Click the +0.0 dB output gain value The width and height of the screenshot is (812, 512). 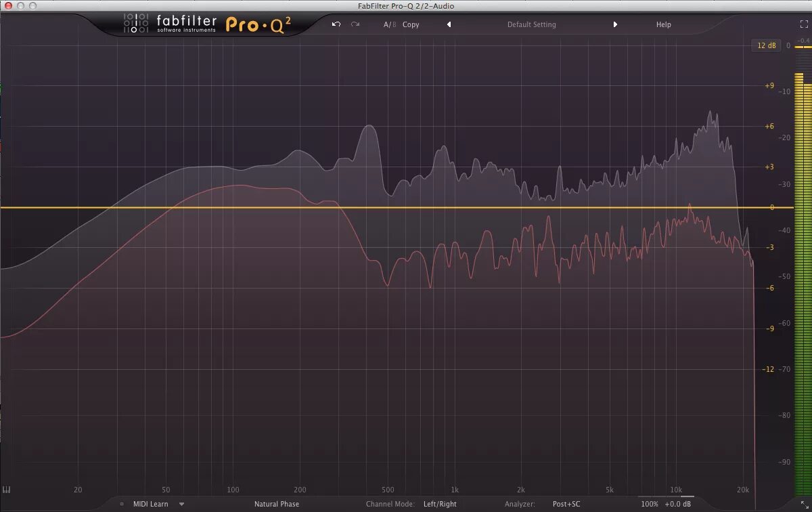coord(678,504)
